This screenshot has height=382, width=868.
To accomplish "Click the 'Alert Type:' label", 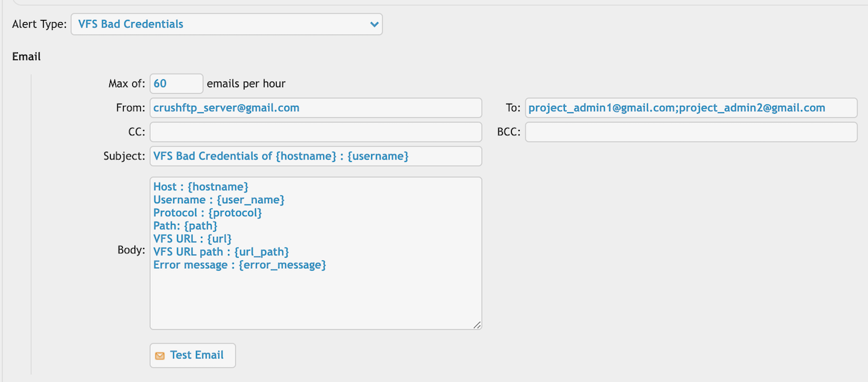I will (39, 24).
